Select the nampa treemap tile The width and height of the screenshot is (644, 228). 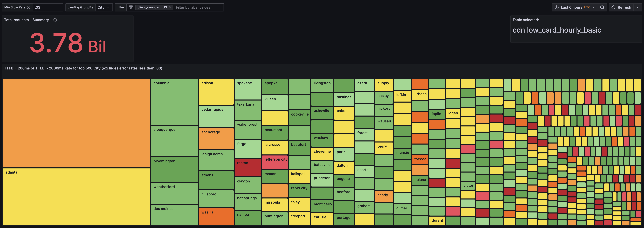click(x=248, y=218)
